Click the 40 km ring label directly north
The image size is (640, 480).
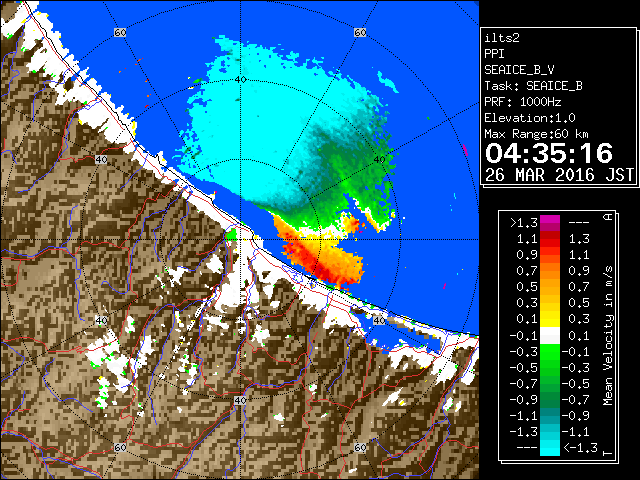tap(240, 80)
